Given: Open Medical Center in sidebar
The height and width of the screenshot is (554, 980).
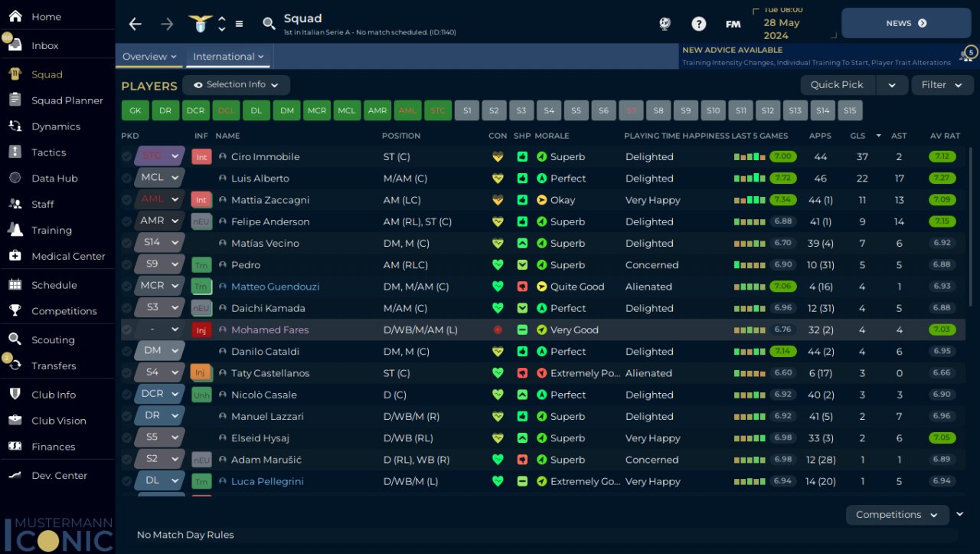Looking at the screenshot, I should [x=68, y=256].
